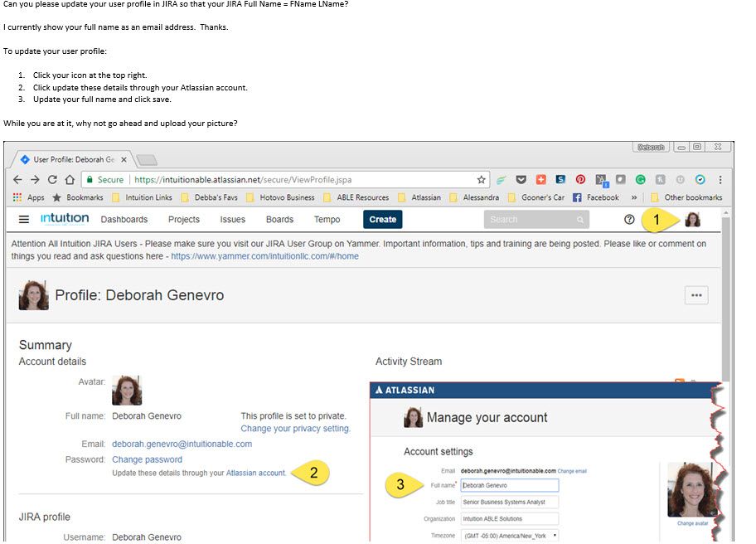Screen dimensions: 756x544
Task: Click the Atlassian account link
Action: tap(255, 474)
